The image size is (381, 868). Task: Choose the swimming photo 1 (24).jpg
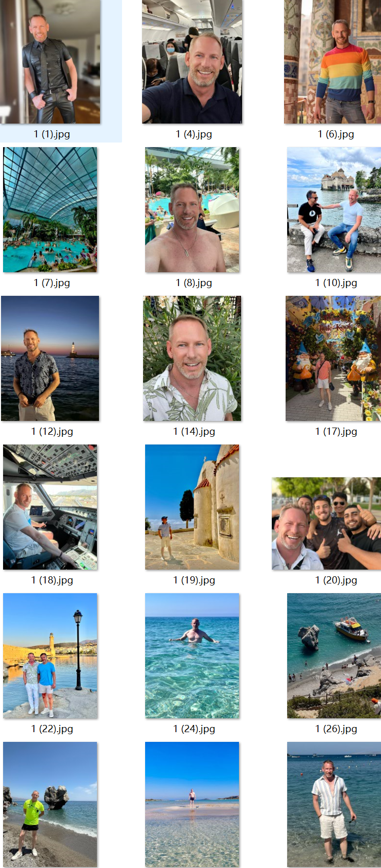(x=192, y=656)
